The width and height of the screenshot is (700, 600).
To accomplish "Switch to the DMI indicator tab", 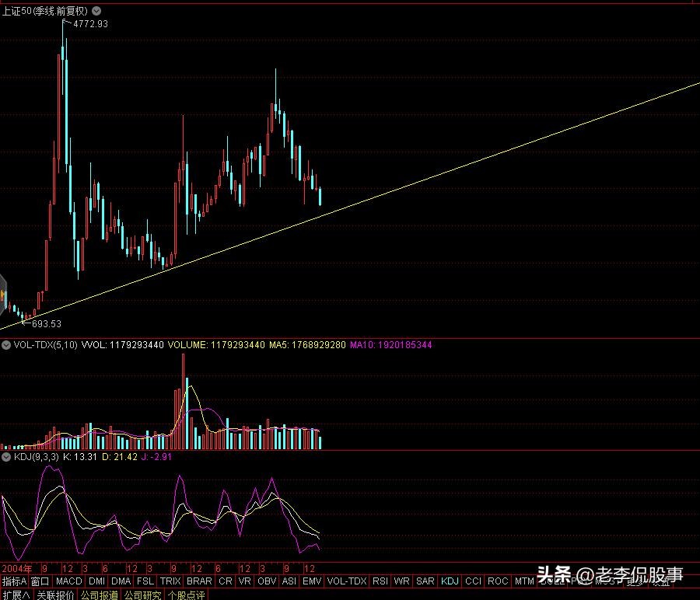I will pos(96,581).
